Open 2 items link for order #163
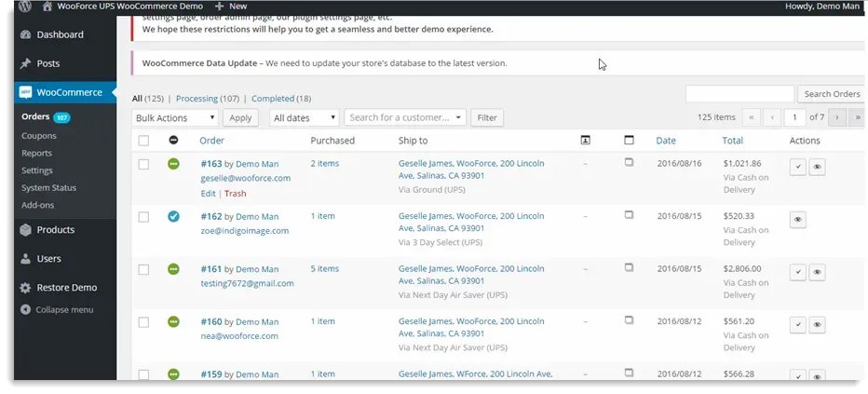Viewport: 868px width, 394px height. 324,163
